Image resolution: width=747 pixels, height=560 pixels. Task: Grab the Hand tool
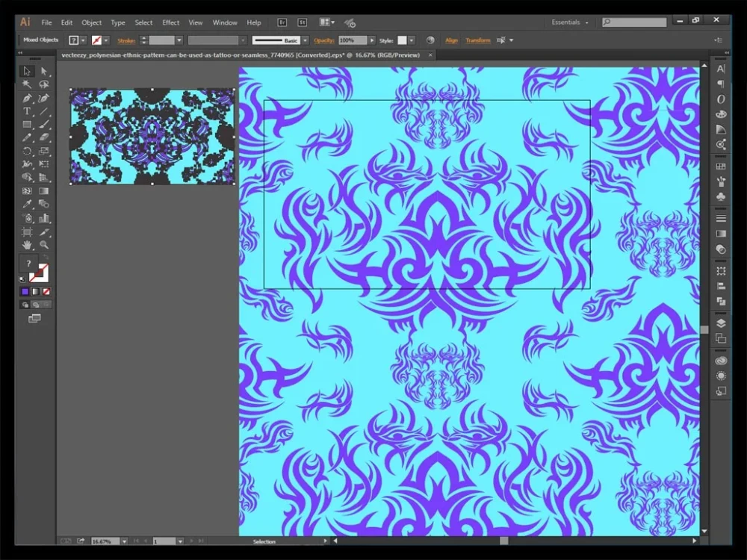27,245
